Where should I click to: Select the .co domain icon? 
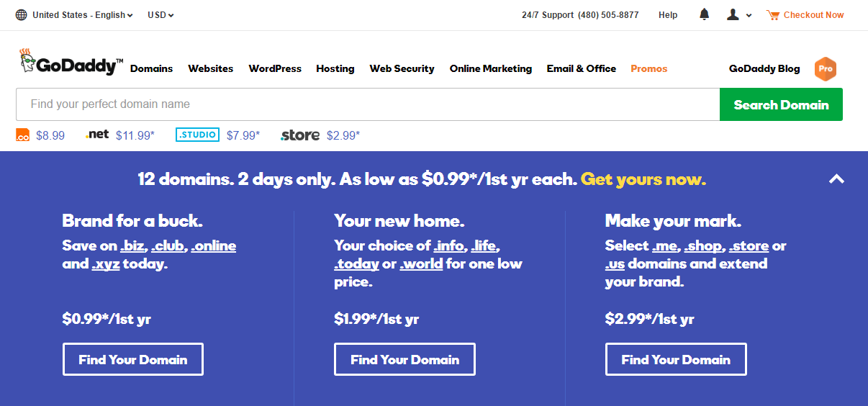23,135
